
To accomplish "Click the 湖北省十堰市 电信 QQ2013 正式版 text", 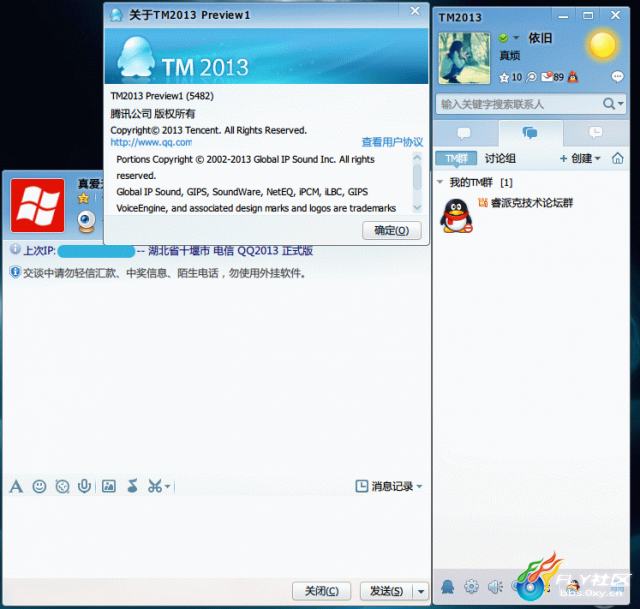I will coord(230,251).
